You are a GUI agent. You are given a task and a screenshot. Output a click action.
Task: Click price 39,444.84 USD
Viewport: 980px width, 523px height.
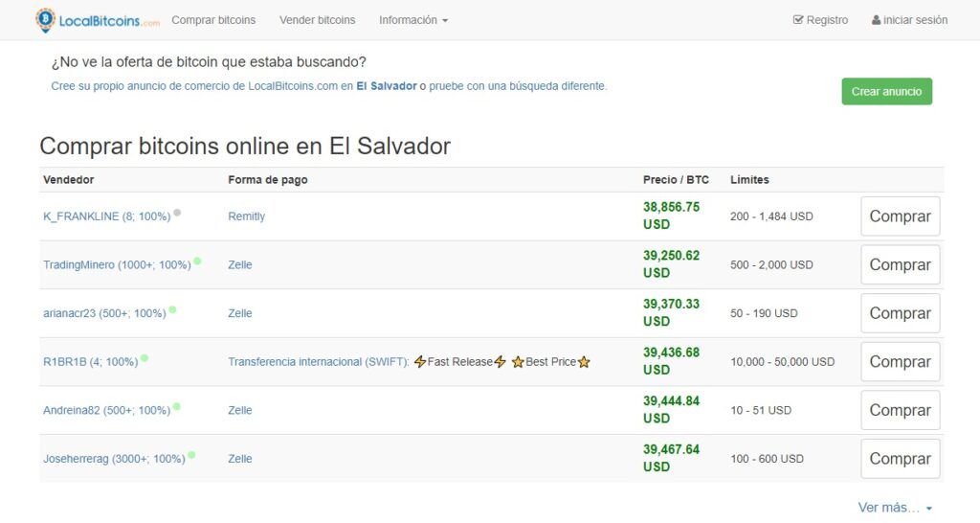pyautogui.click(x=671, y=410)
